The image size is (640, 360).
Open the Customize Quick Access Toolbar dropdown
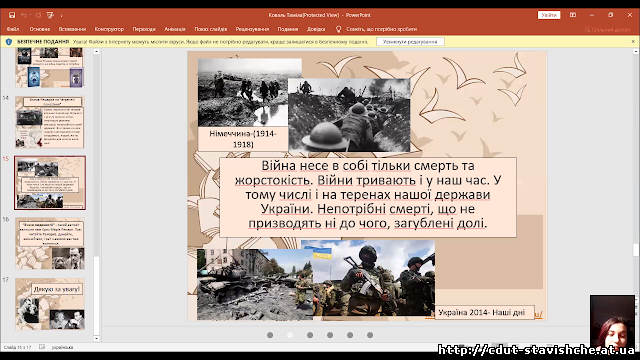tap(62, 16)
